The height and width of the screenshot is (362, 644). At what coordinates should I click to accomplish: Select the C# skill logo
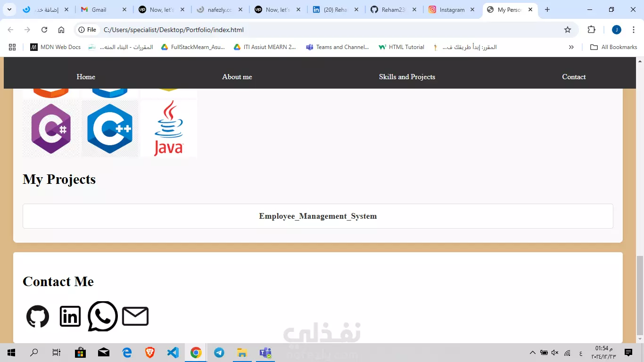51,128
